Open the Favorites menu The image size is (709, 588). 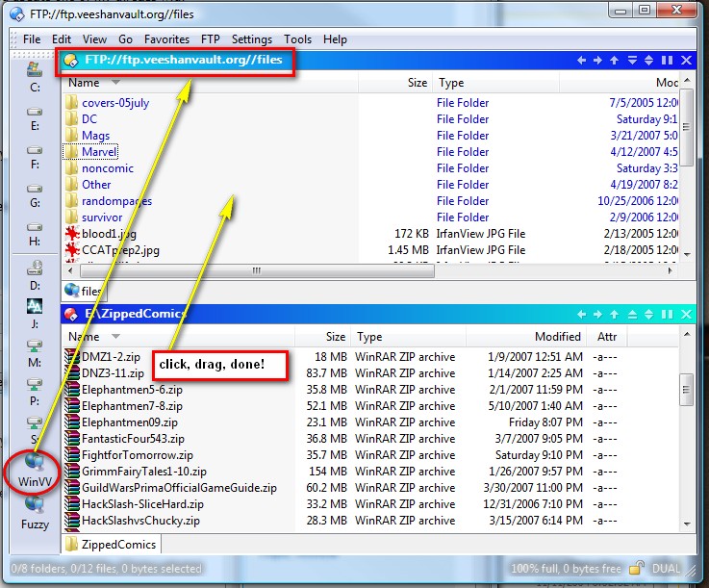[166, 39]
